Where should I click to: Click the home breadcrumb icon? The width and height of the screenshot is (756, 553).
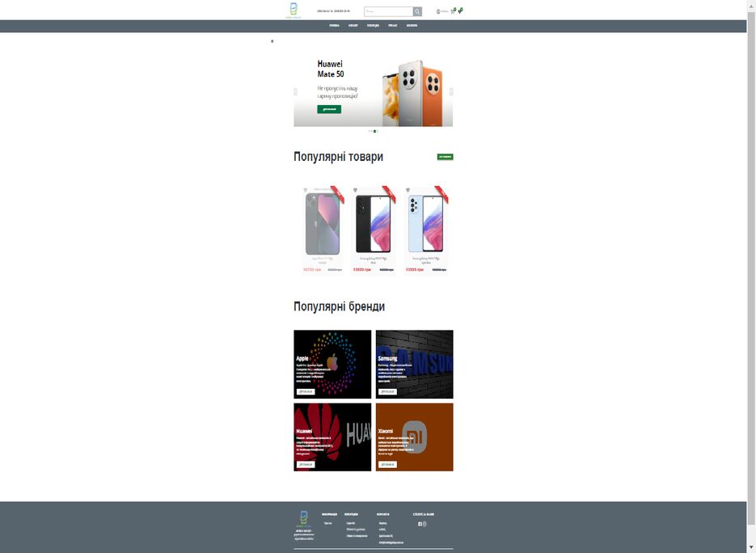click(272, 41)
